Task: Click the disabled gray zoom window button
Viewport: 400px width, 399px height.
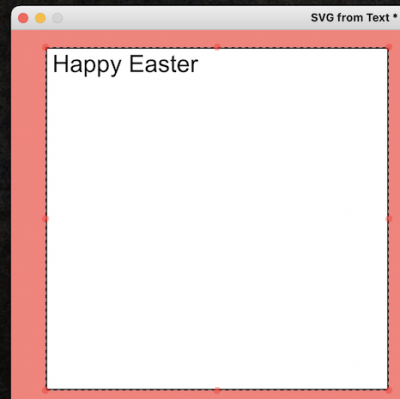Action: coord(58,18)
